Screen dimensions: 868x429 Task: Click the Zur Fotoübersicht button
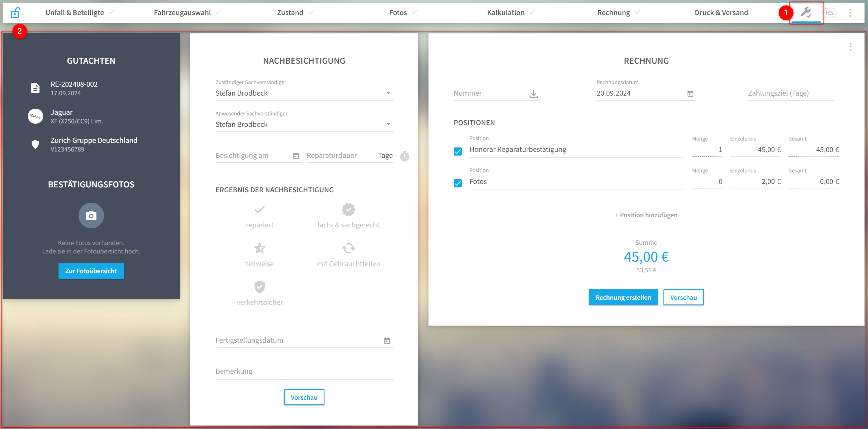(91, 271)
